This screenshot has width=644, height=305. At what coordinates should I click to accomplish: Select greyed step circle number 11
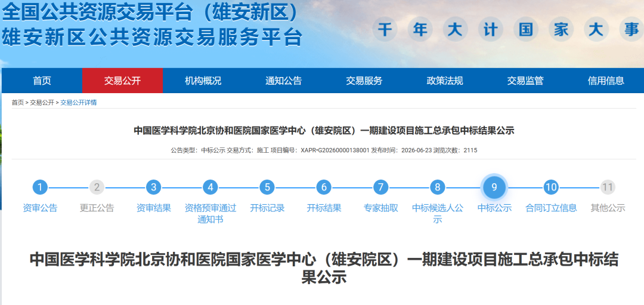click(608, 187)
